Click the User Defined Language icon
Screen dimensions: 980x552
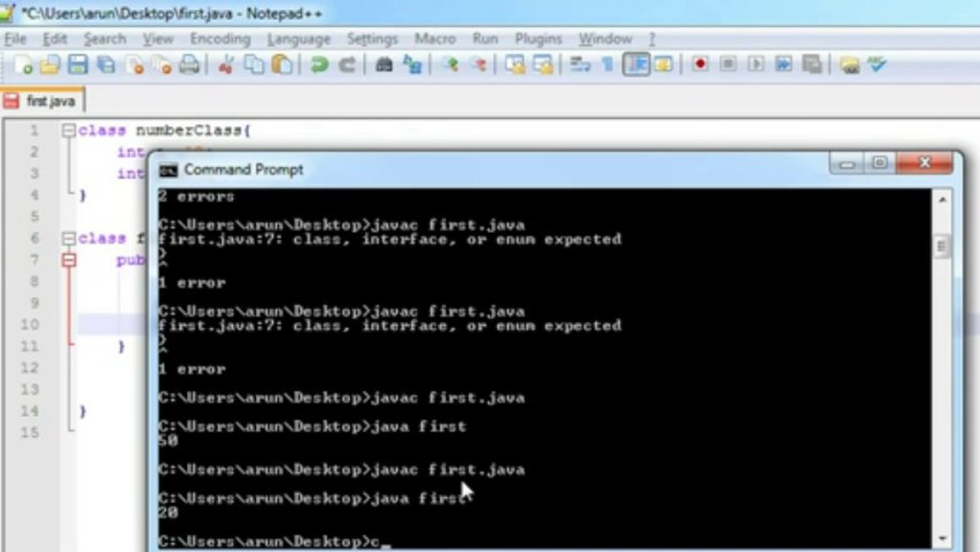tap(663, 65)
